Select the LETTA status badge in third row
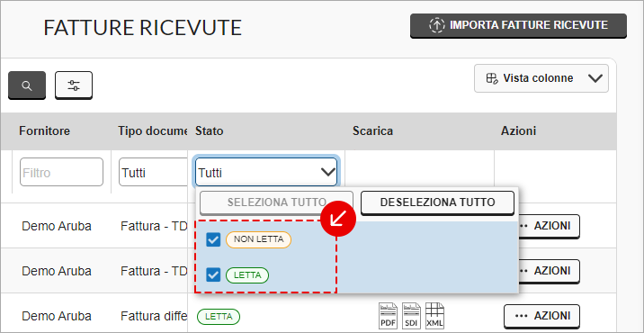The image size is (644, 333). [x=219, y=317]
